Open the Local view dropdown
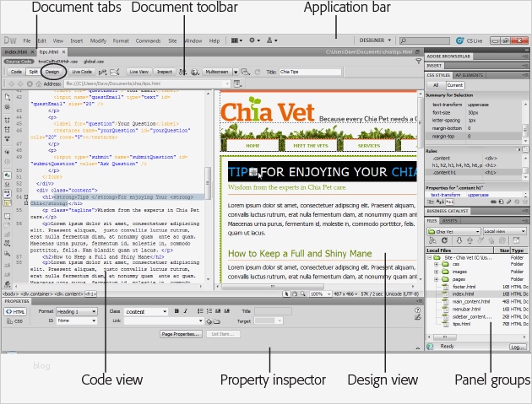Viewport: 532px width, 404px height. (504, 231)
